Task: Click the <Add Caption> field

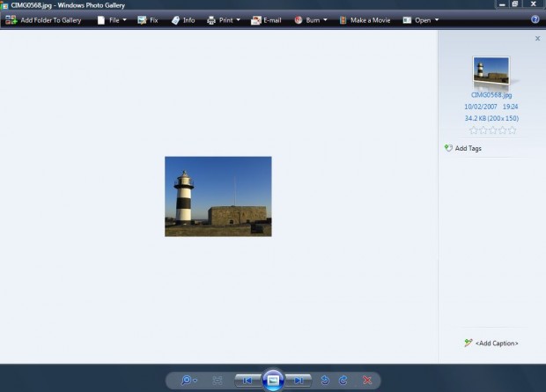Action: point(497,344)
